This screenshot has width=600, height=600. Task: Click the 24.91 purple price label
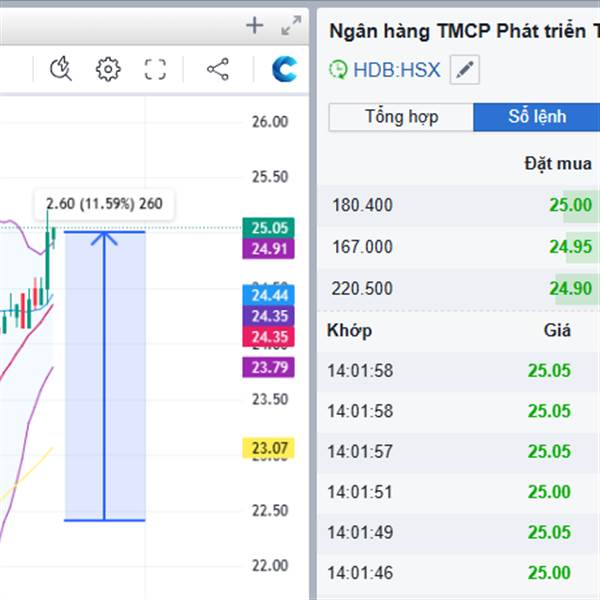pyautogui.click(x=269, y=249)
